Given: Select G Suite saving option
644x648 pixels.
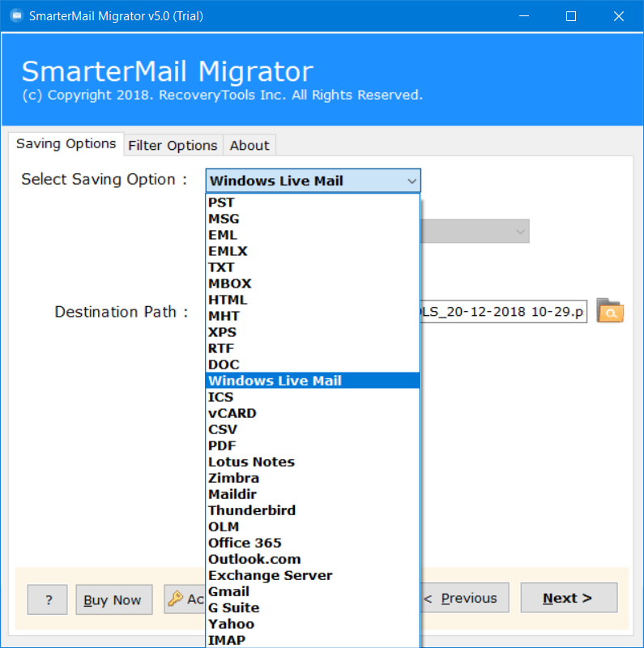Looking at the screenshot, I should tap(313, 607).
